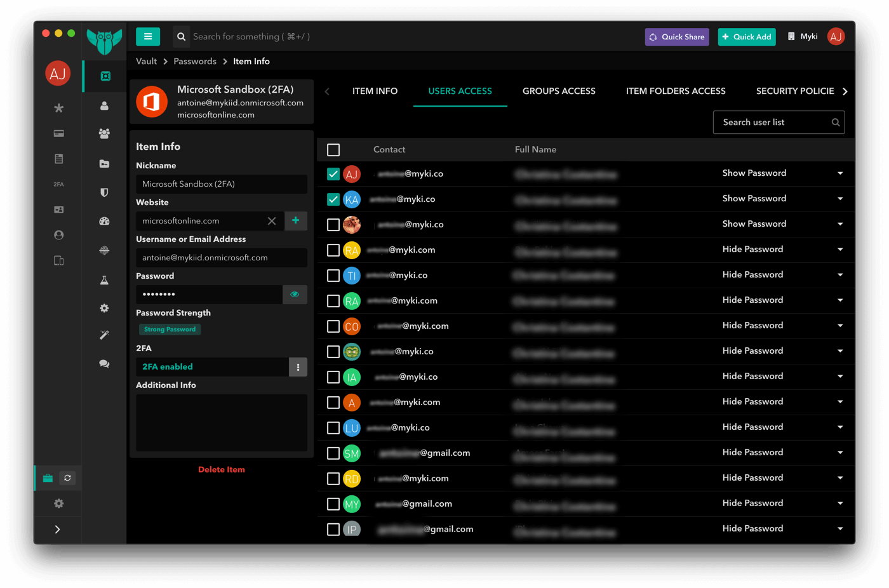
Task: Check the MY user checkbox
Action: pos(333,504)
